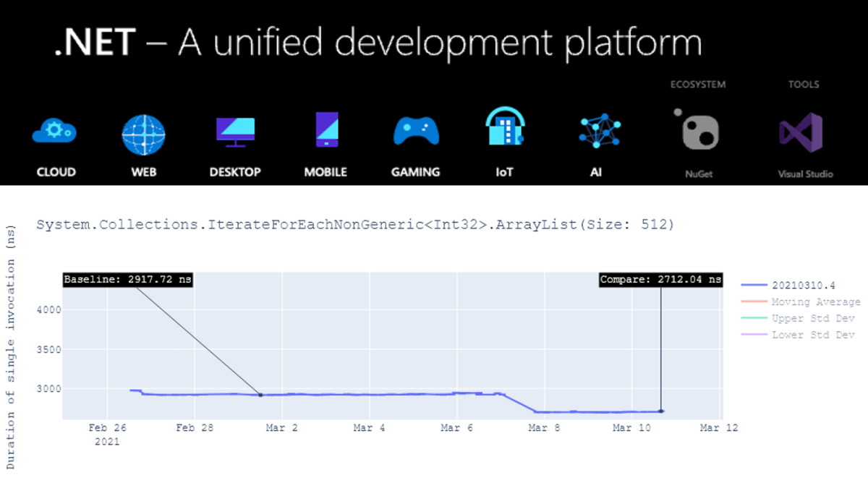Select the CLOUD label
This screenshot has height=488, width=868.
click(56, 172)
